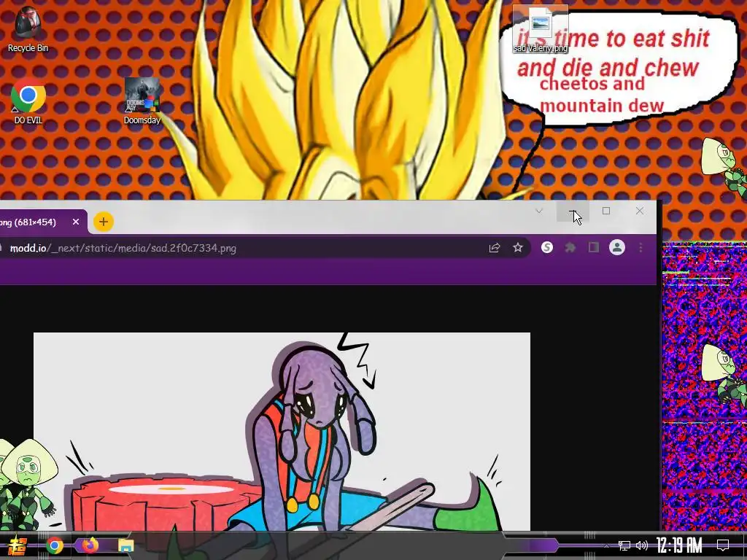Open the Chrome three-dot menu

640,248
